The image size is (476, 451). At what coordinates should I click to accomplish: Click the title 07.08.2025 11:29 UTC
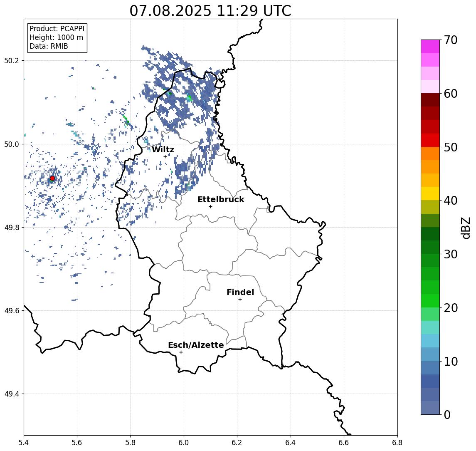click(210, 11)
